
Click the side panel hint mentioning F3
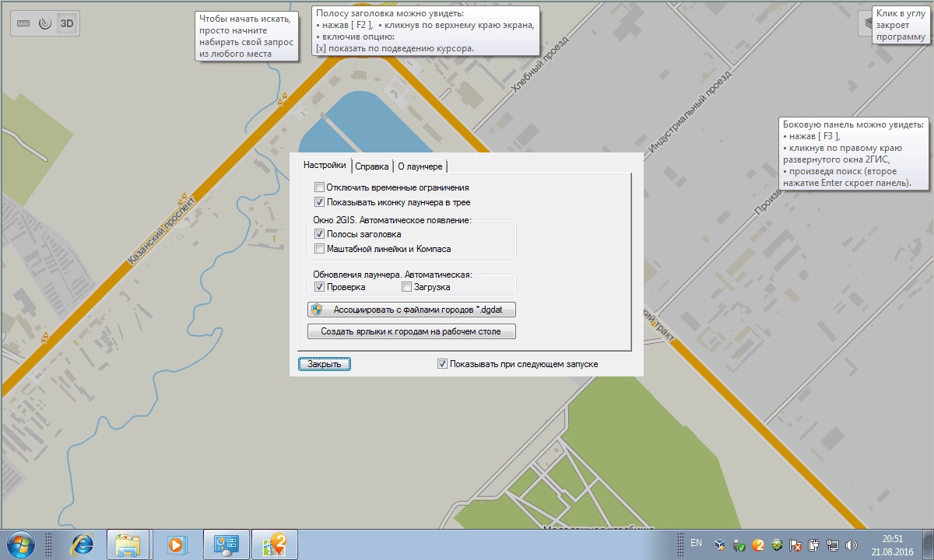(854, 154)
